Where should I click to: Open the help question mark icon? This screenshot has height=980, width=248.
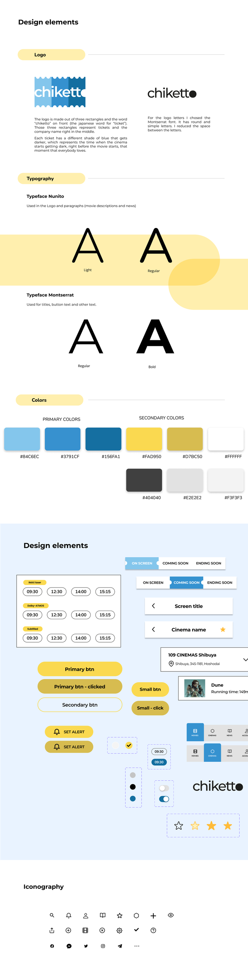pos(153,930)
